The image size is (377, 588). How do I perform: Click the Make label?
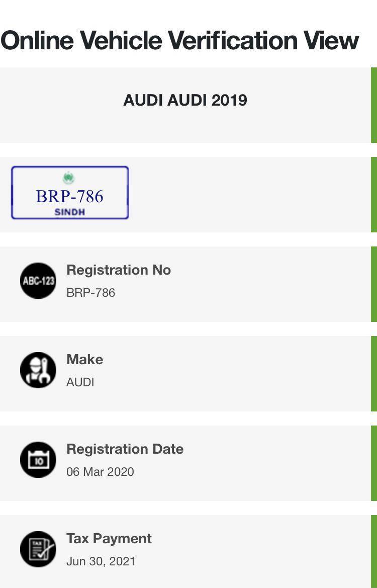[x=84, y=360]
